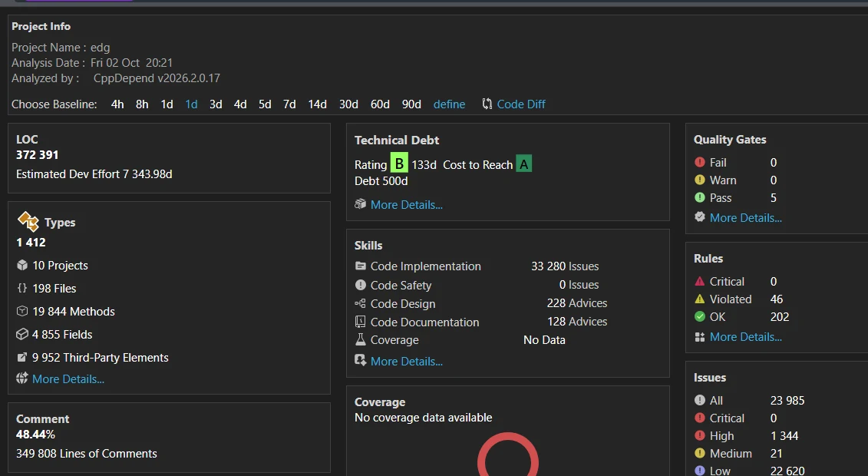Click the 48.44% comment percentage
This screenshot has width=868, height=476.
pos(35,435)
